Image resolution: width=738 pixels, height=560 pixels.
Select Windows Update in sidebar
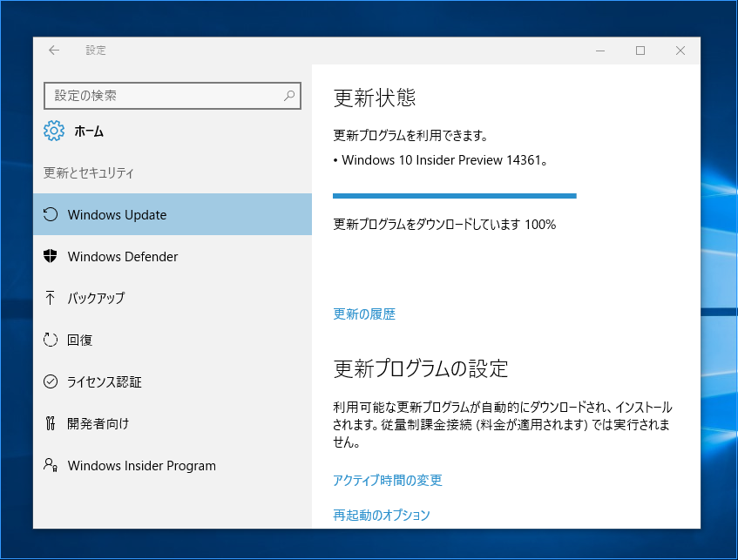[x=173, y=214]
